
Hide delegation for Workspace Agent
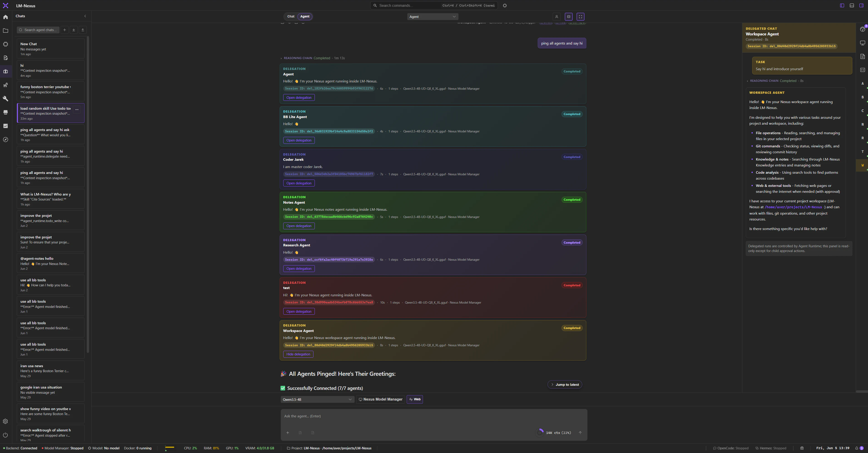click(x=298, y=354)
